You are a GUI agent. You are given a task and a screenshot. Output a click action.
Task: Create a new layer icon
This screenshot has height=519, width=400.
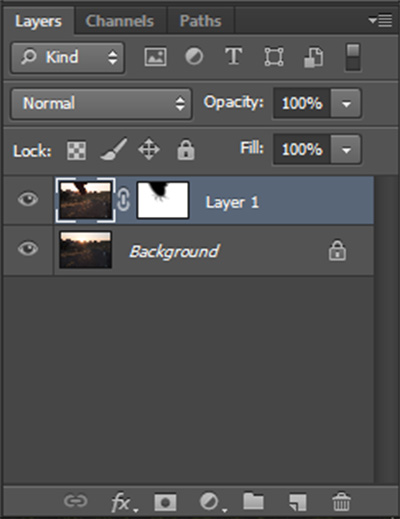(x=298, y=502)
